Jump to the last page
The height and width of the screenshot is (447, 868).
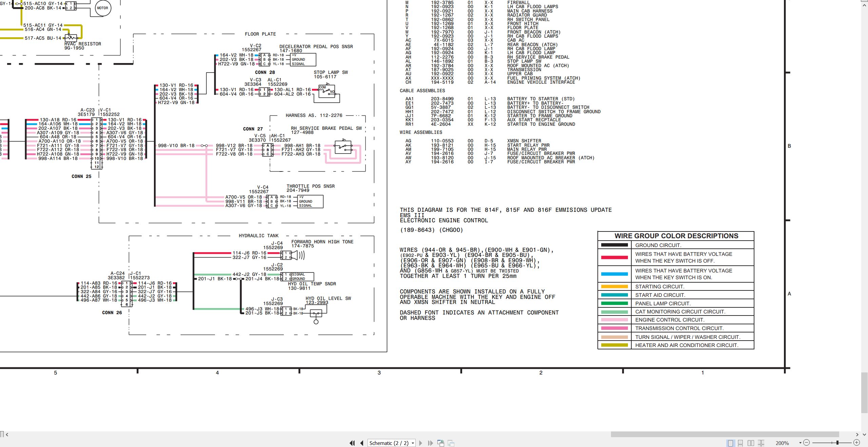coord(430,443)
